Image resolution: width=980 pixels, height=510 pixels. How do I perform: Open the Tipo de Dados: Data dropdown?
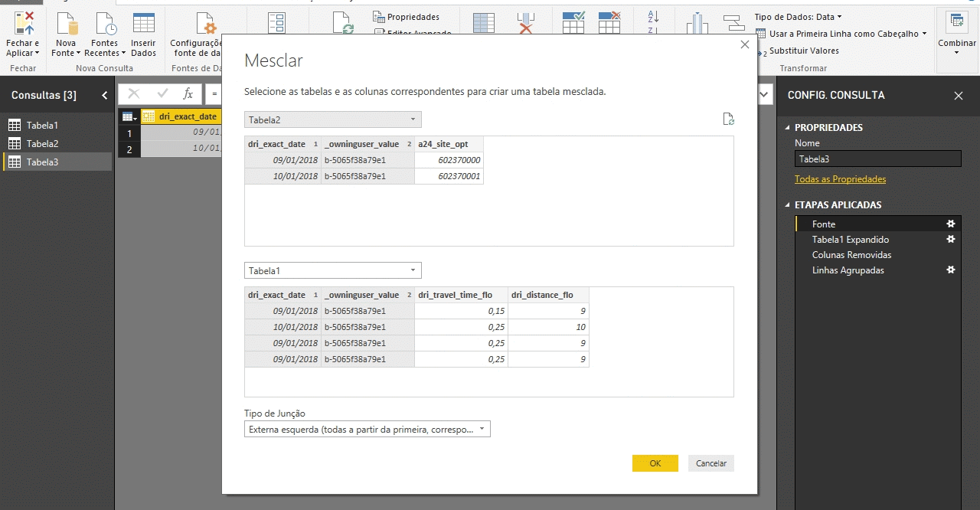[x=798, y=17]
